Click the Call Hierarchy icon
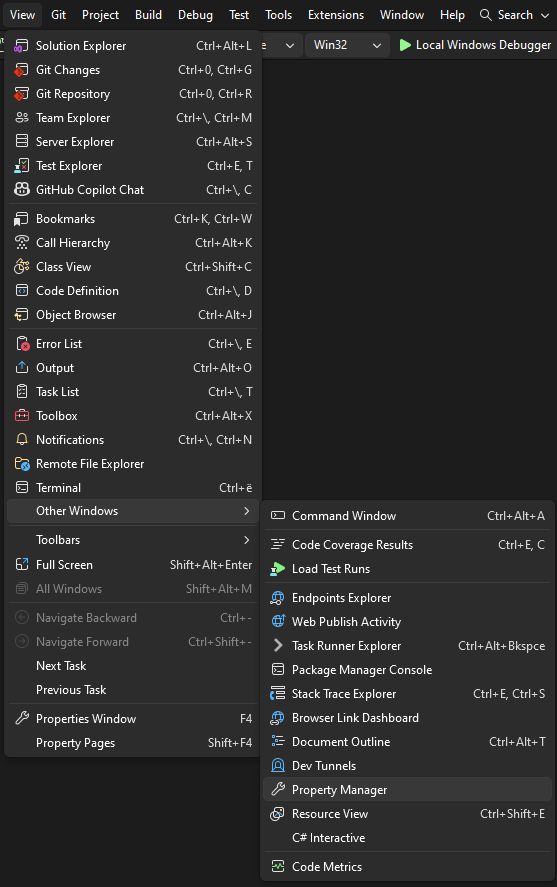The image size is (557, 887). [x=21, y=243]
